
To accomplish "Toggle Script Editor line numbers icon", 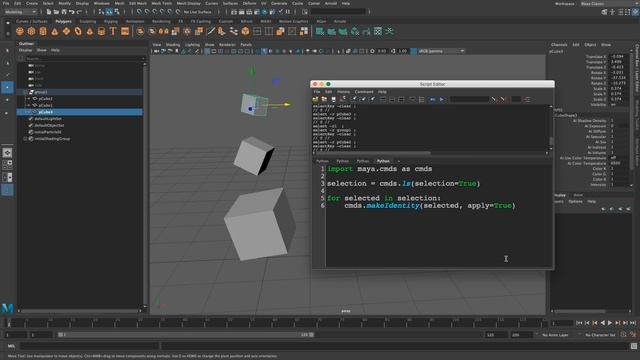I will (x=422, y=99).
